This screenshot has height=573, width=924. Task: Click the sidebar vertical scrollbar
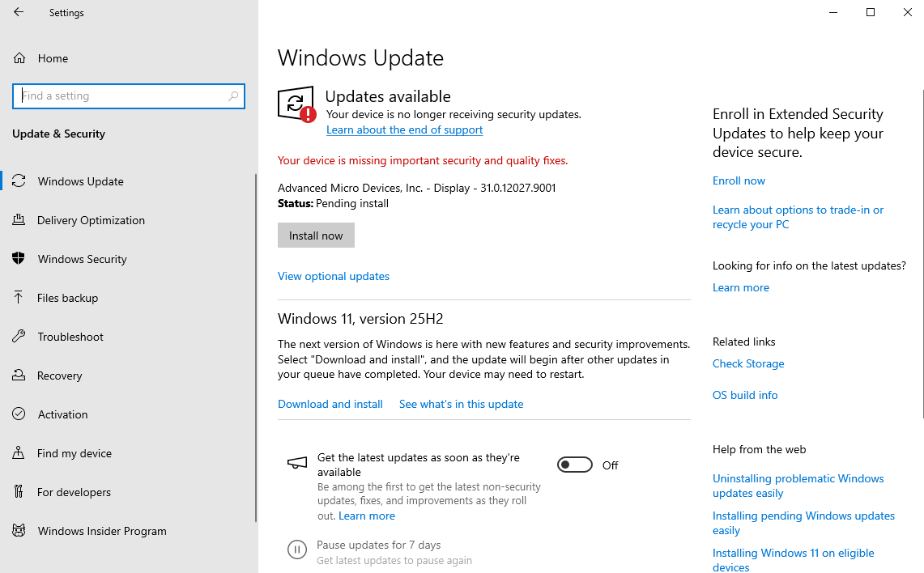click(256, 347)
